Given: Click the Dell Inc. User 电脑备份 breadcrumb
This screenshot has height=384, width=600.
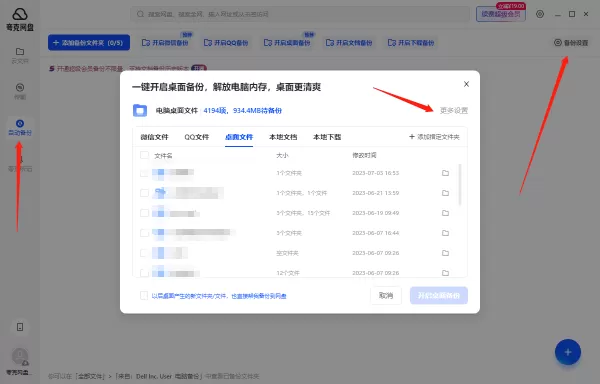Looking at the screenshot, I should tap(159, 376).
